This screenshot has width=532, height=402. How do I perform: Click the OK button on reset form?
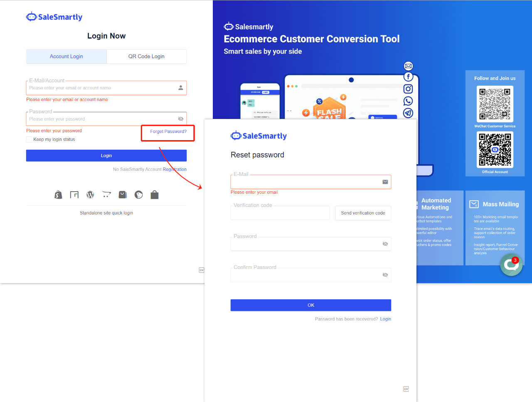tap(311, 305)
